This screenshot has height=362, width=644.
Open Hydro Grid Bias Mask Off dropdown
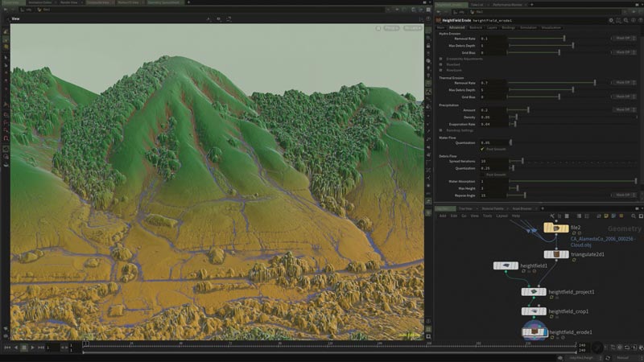(625, 52)
